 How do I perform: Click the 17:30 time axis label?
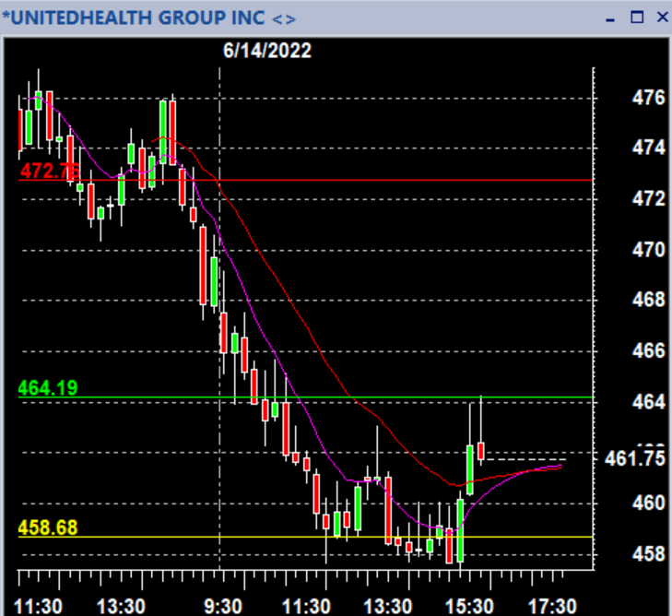pos(552,607)
